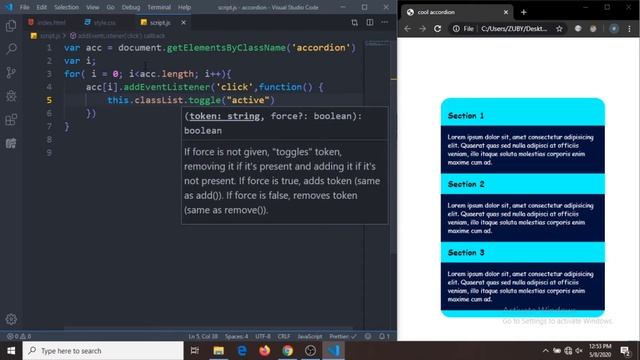Open Firefox from the taskbar
This screenshot has height=360, width=640.
pyautogui.click(x=264, y=351)
